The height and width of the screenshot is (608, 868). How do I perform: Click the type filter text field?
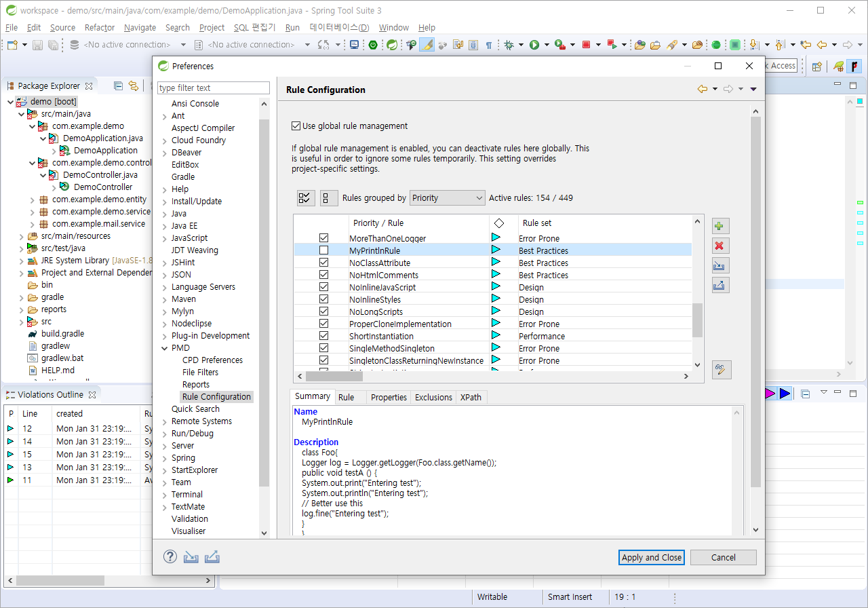tap(214, 88)
